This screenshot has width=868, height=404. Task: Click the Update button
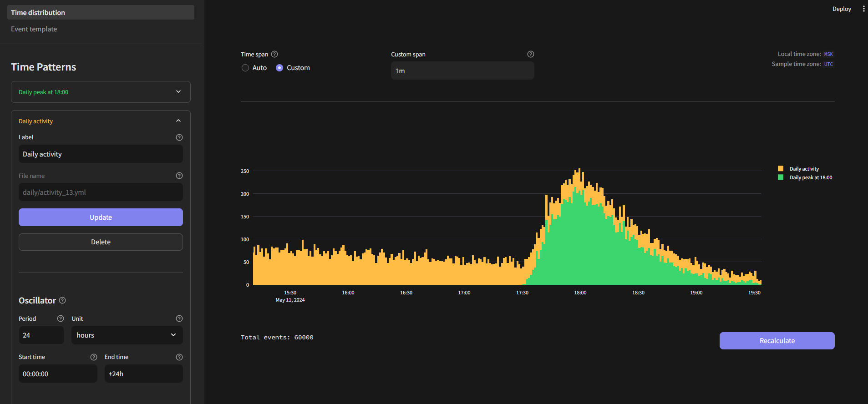101,217
